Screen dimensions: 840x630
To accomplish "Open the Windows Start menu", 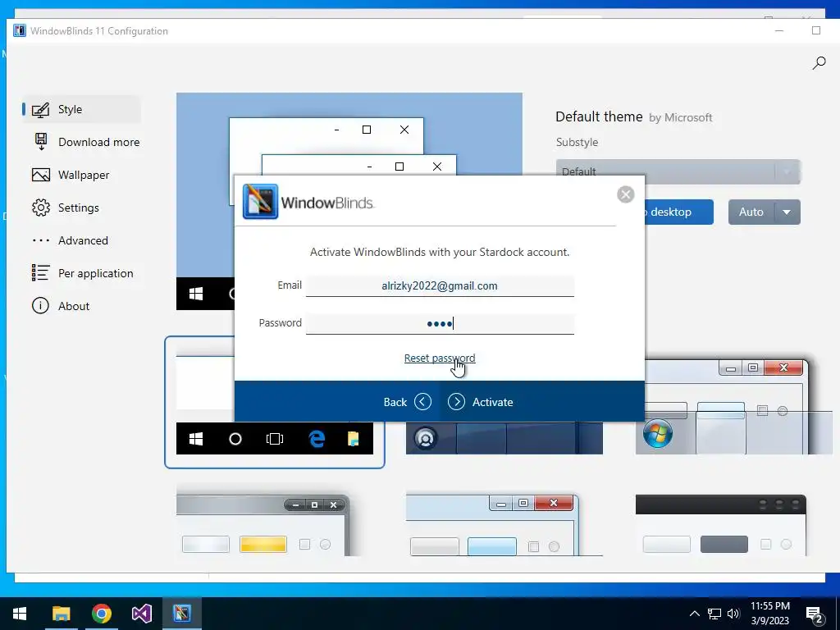I will coord(20,614).
